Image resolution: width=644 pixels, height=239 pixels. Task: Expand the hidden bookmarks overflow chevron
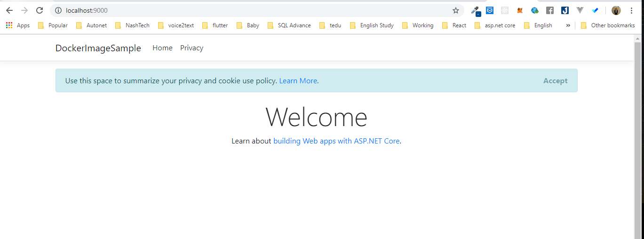[568, 25]
